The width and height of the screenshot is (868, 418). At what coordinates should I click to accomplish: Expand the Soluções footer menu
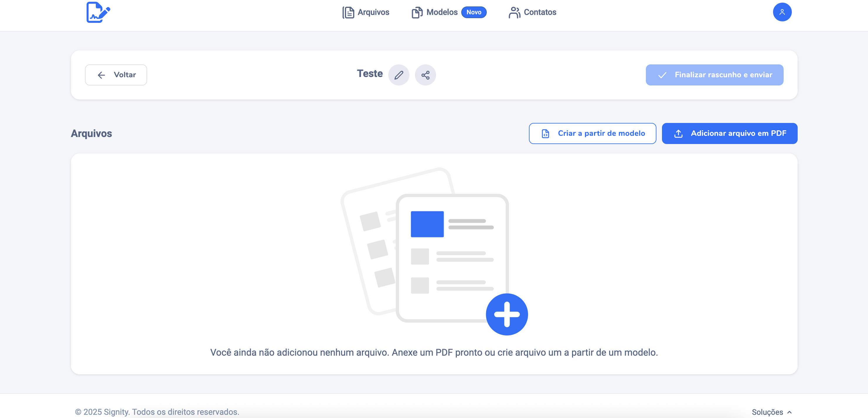(x=771, y=412)
